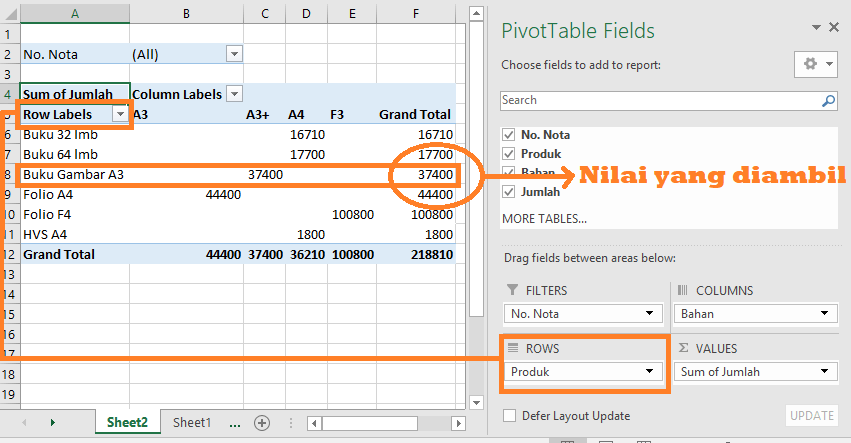This screenshot has width=851, height=443.
Task: Open the Column Labels filter dropdown
Action: point(234,94)
